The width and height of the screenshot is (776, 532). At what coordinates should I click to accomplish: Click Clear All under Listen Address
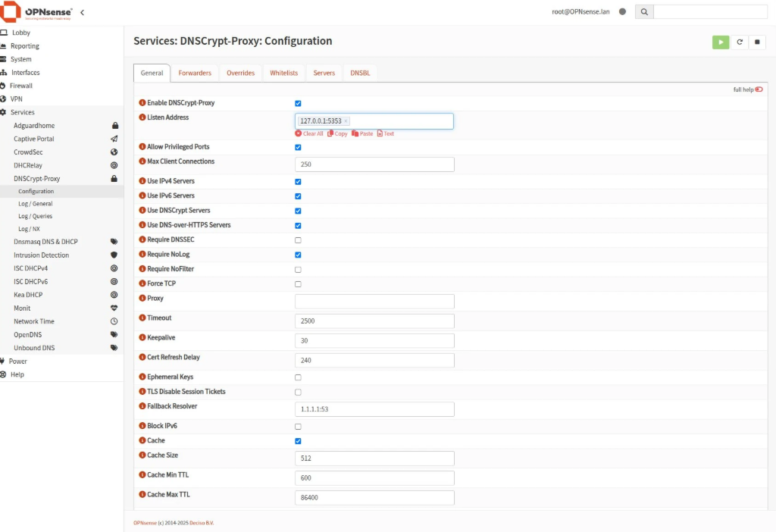coord(309,134)
